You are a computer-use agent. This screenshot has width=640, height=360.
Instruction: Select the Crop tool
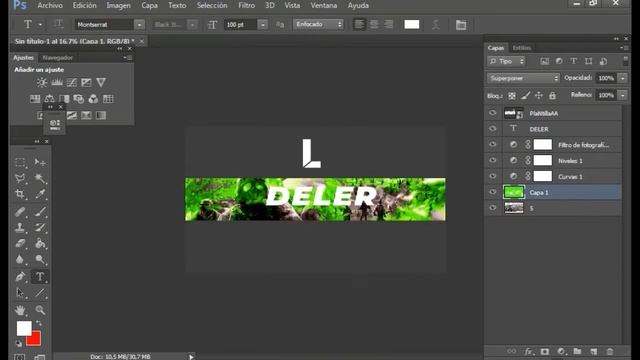pyautogui.click(x=20, y=194)
